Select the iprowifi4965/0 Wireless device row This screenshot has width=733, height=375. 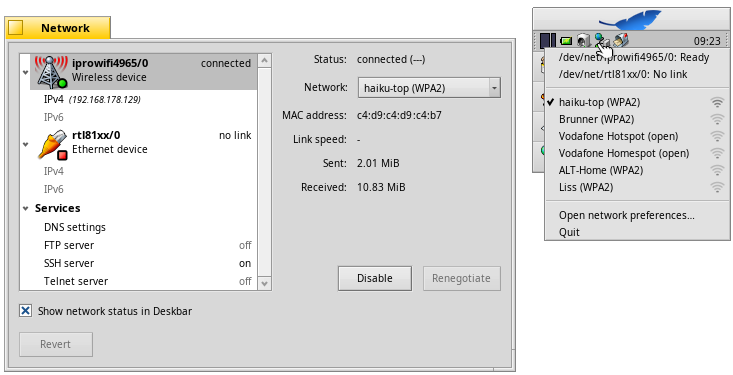144,72
